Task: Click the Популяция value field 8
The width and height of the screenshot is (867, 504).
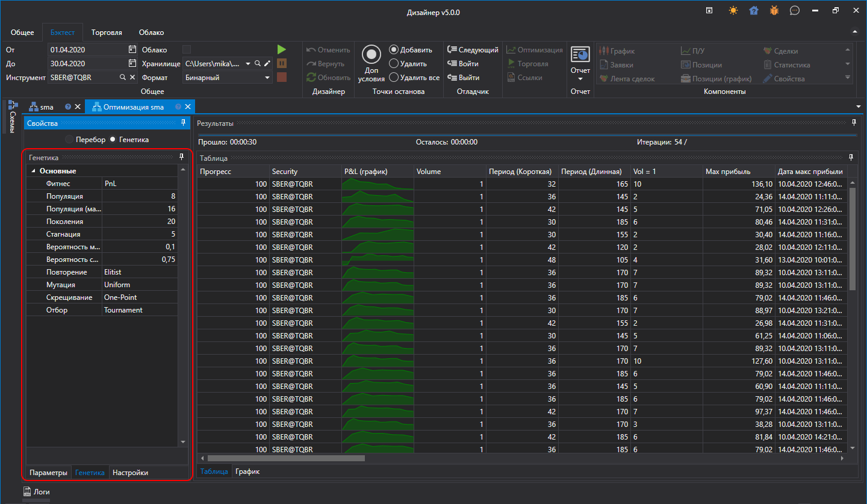Action: click(140, 196)
